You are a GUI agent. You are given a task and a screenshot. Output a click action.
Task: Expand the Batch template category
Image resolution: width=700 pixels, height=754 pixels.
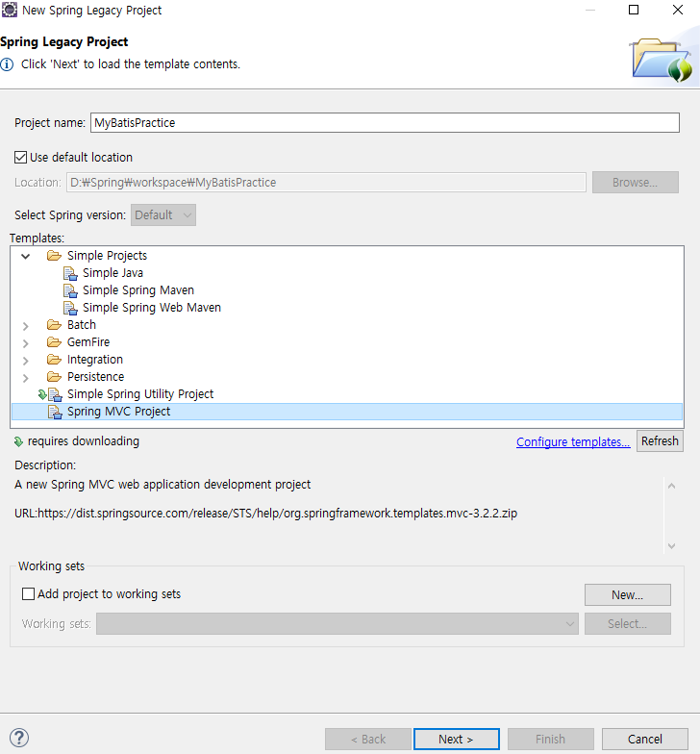(25, 325)
